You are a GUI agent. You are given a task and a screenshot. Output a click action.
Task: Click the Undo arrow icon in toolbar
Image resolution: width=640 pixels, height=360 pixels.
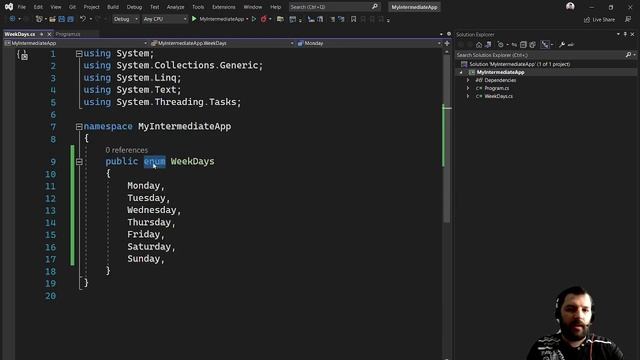[83, 19]
